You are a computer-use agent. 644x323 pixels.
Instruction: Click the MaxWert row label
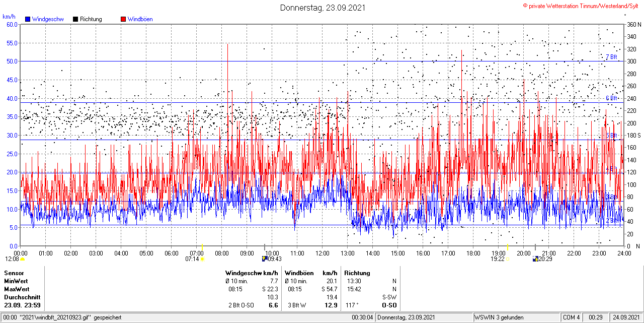point(17,289)
